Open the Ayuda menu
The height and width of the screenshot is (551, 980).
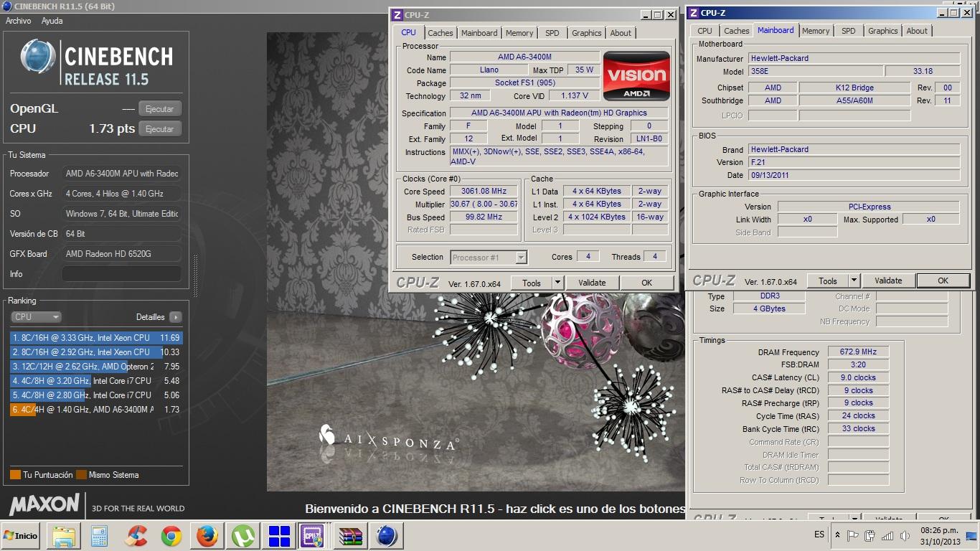[x=52, y=21]
